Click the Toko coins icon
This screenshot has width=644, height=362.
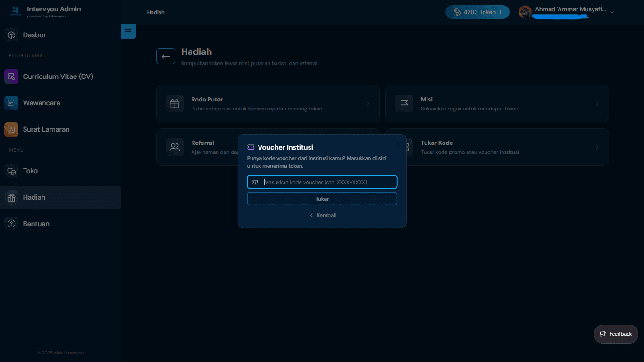pos(11,171)
